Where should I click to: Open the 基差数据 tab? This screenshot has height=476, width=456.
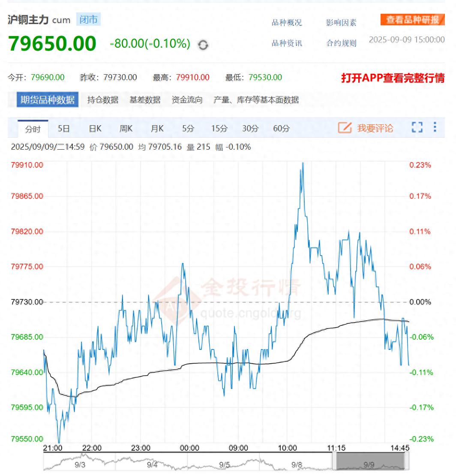tap(145, 99)
